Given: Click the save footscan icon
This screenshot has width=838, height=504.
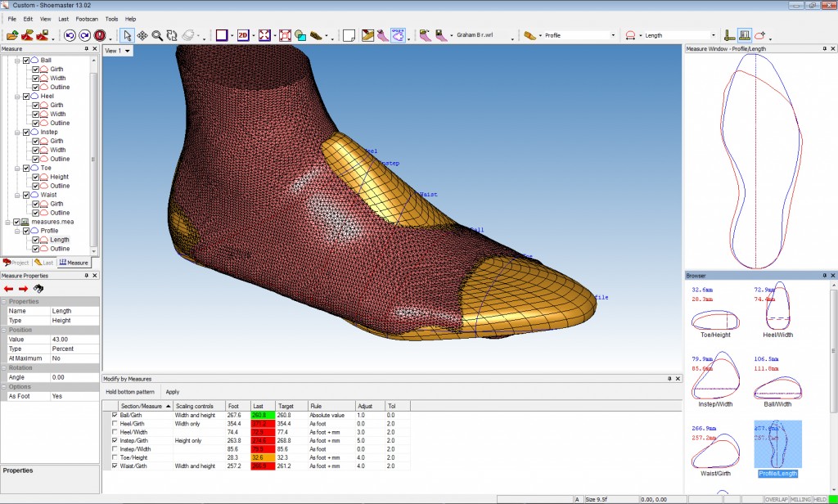Looking at the screenshot, I should (x=441, y=35).
